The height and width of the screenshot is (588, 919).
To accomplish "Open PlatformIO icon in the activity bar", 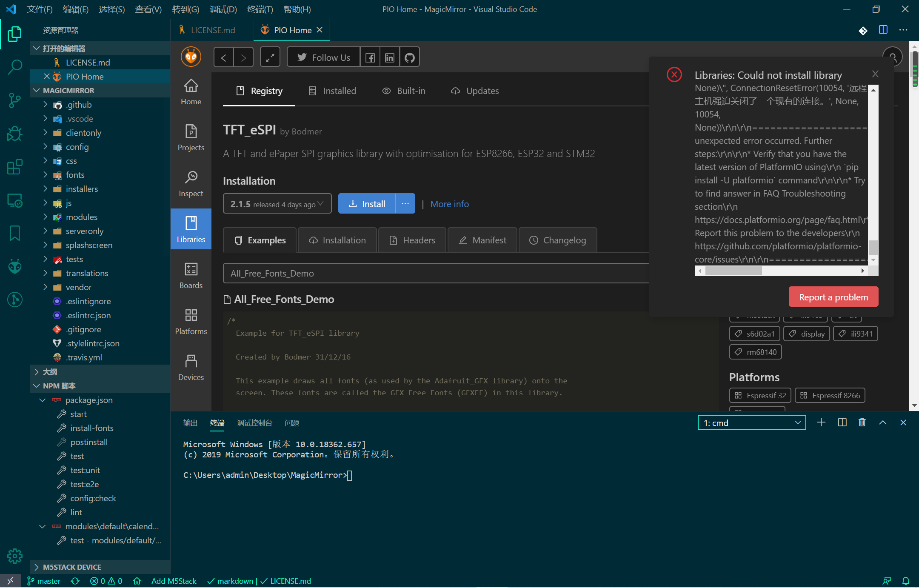I will coord(15,266).
